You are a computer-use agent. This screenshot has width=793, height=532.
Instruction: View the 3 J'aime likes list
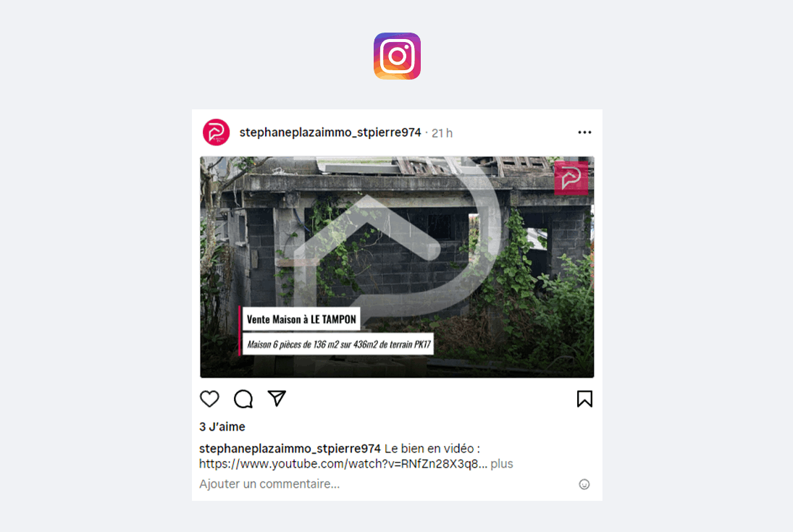point(222,427)
